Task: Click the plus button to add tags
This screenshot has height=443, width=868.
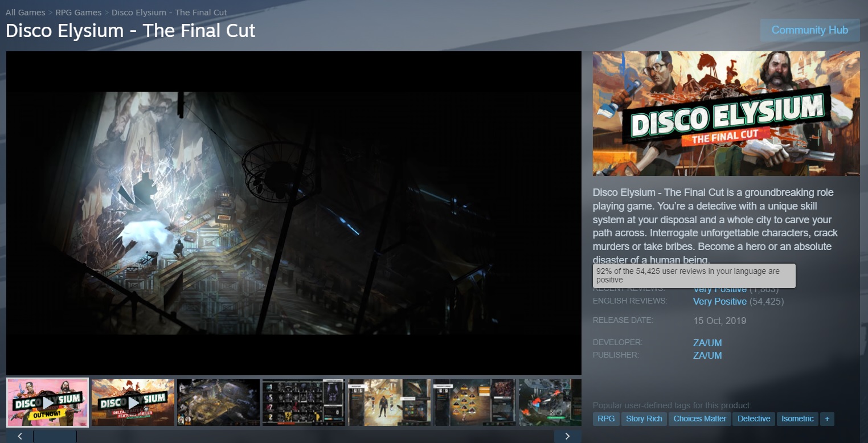Action: tap(827, 419)
